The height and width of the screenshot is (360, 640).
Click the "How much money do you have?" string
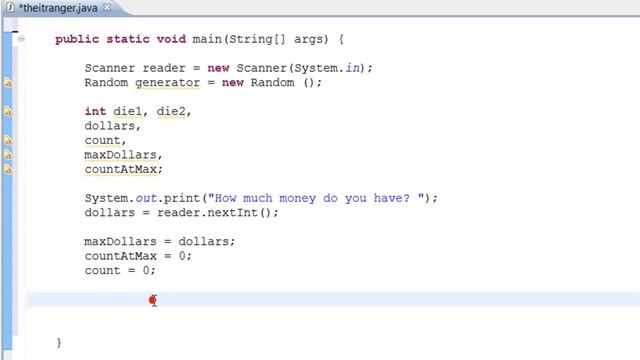(316, 198)
